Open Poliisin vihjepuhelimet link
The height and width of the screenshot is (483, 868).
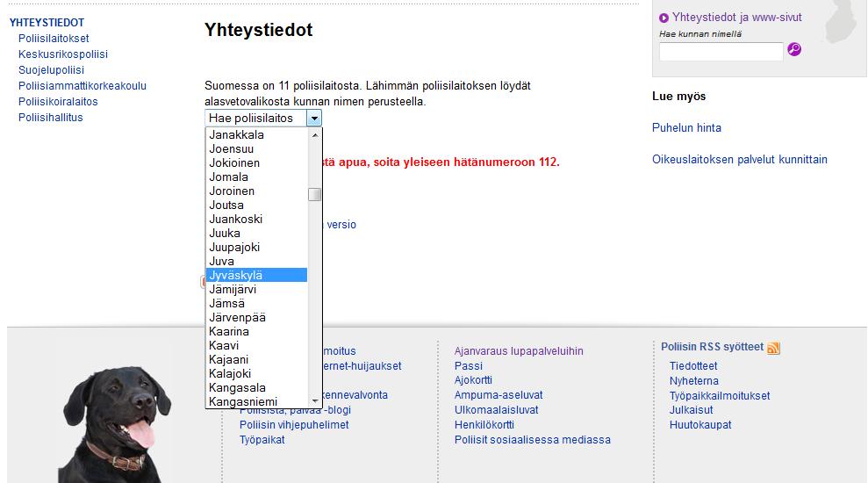(x=294, y=425)
